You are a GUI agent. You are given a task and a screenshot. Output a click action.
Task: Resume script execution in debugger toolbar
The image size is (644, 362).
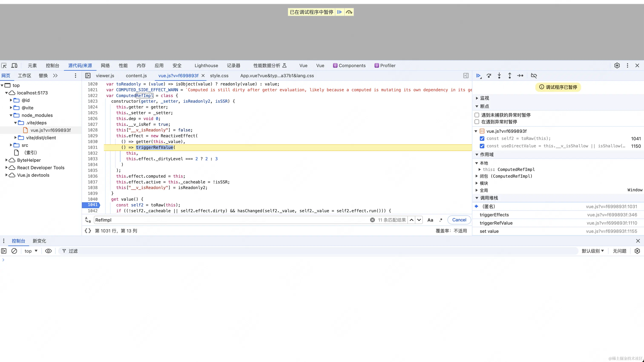478,76
